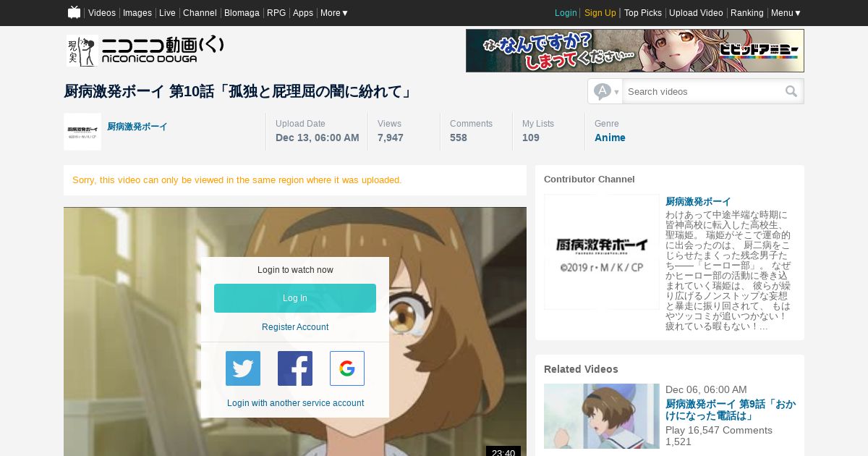The width and height of the screenshot is (868, 456).
Task: Click the Contributor Channel description text
Action: click(729, 271)
